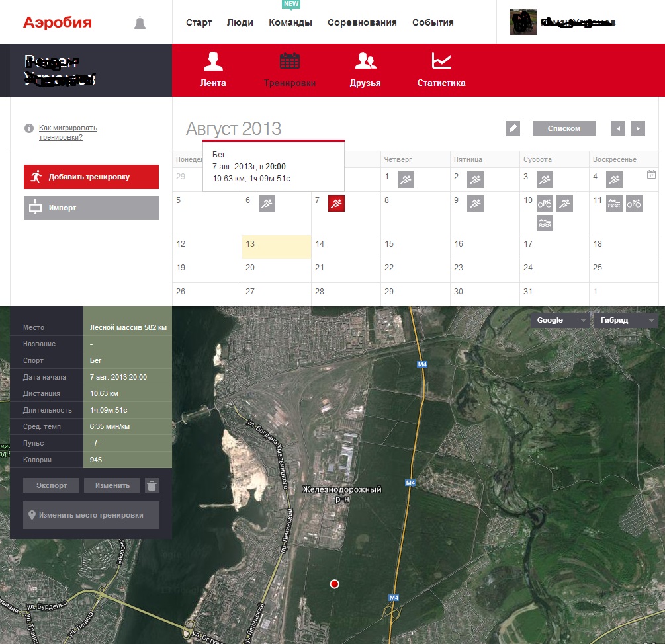This screenshot has height=644, width=665.
Task: Open the Команды menu item
Action: (x=290, y=23)
